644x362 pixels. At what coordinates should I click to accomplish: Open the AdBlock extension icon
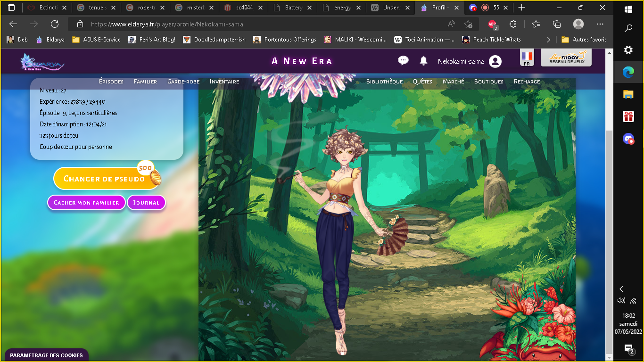tap(492, 25)
